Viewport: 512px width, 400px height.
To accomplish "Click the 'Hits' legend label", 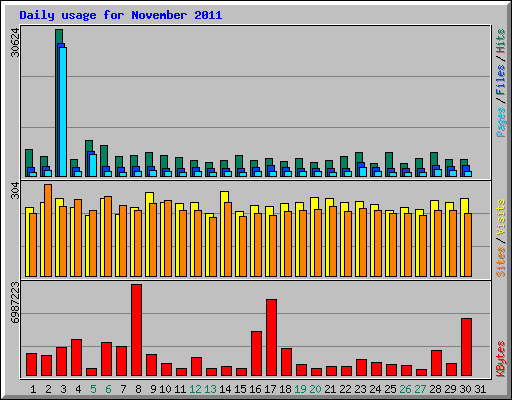I will (501, 41).
